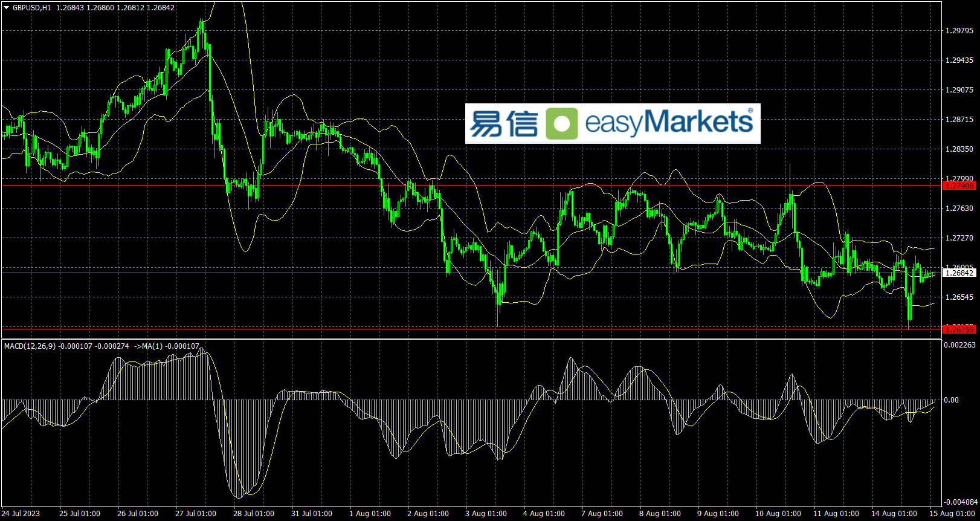The image size is (980, 521).
Task: Click the OHLC values 1.26843 1.26860 1.26812 1.26842
Action: point(115,8)
